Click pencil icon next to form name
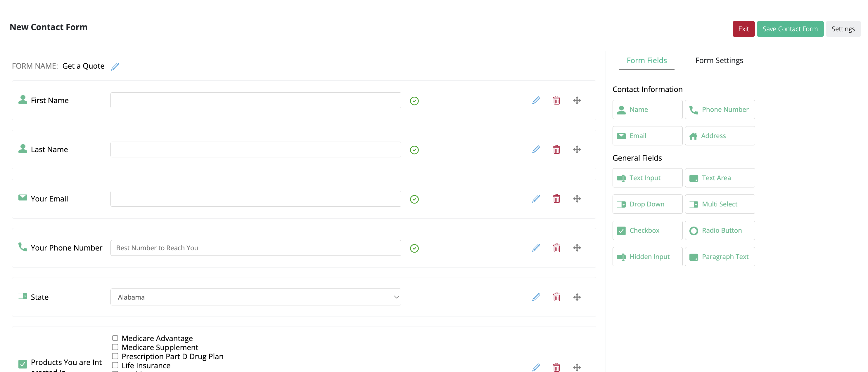This screenshot has height=372, width=868. (x=115, y=66)
